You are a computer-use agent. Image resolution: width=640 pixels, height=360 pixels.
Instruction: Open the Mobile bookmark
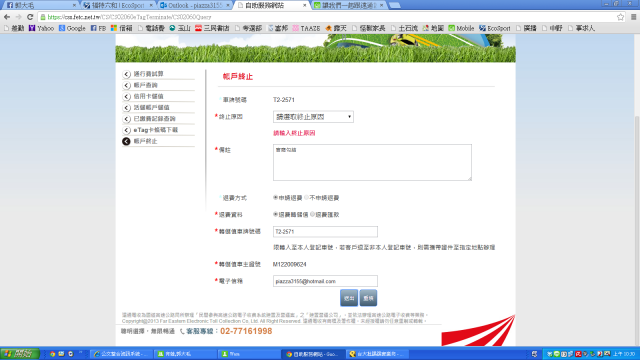461,28
